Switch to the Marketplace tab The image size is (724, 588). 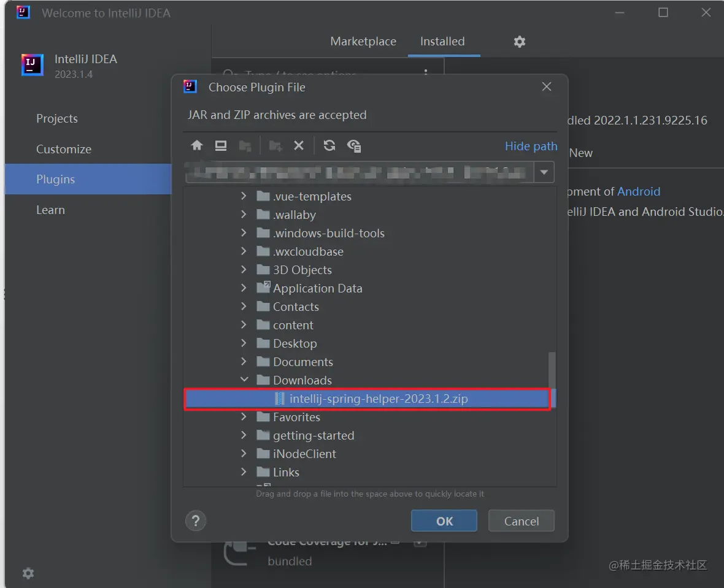pos(363,41)
